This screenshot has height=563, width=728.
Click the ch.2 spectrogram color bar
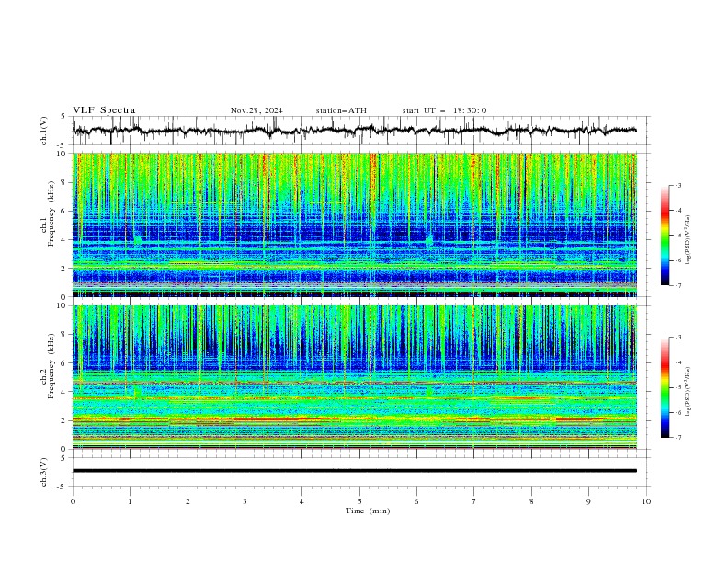(665, 387)
